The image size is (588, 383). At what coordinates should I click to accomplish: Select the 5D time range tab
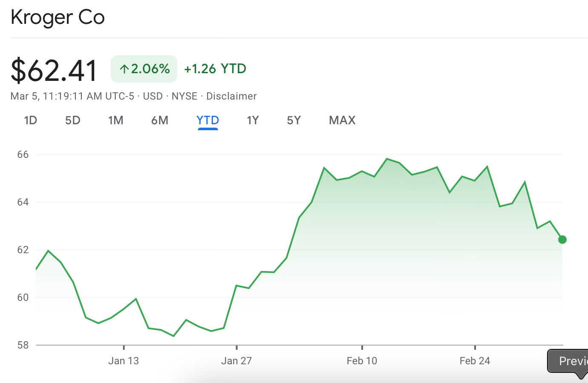73,120
